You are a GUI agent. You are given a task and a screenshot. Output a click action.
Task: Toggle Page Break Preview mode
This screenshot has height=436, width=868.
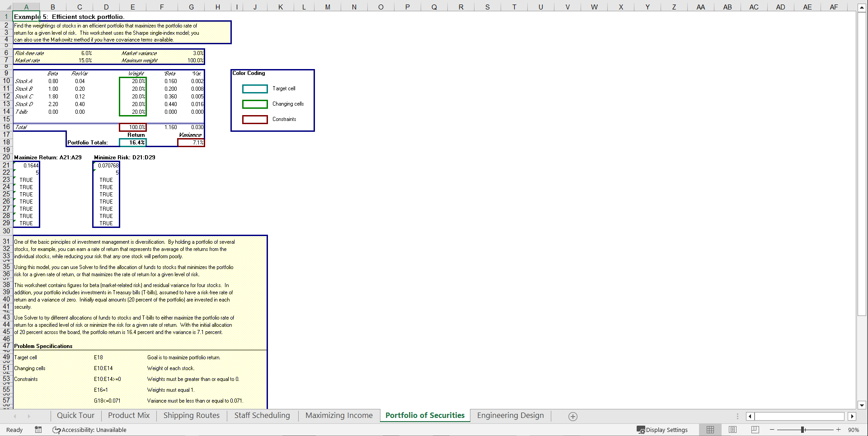(755, 430)
